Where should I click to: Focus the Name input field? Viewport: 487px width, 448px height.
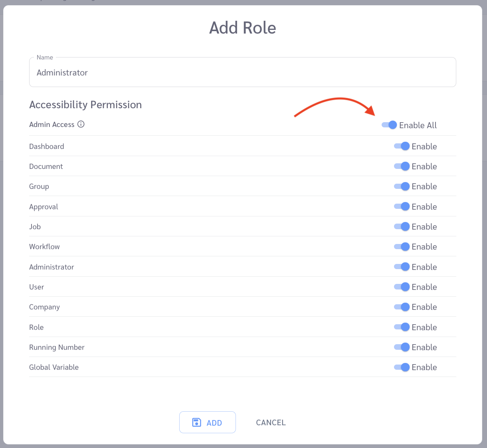pyautogui.click(x=243, y=72)
